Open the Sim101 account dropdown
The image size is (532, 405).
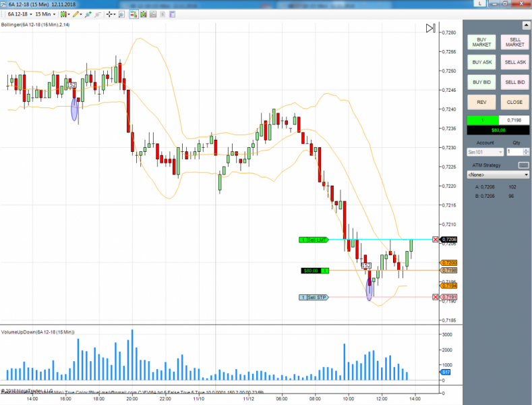(485, 152)
